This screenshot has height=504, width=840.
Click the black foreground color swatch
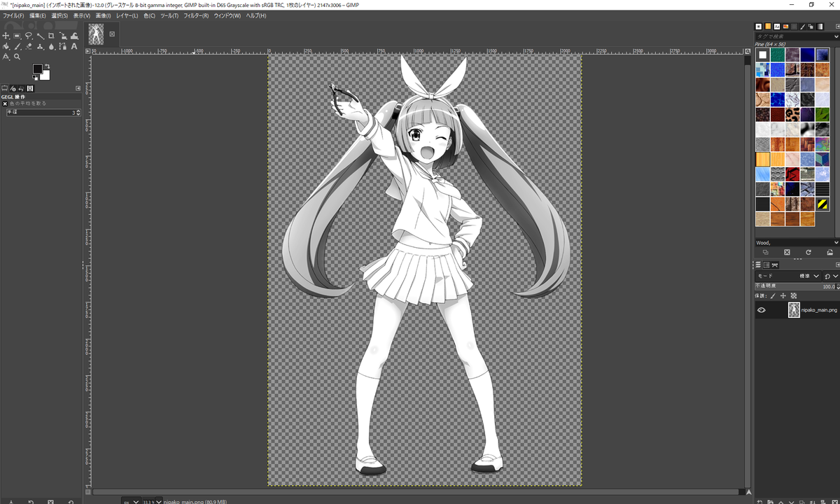tap(38, 69)
